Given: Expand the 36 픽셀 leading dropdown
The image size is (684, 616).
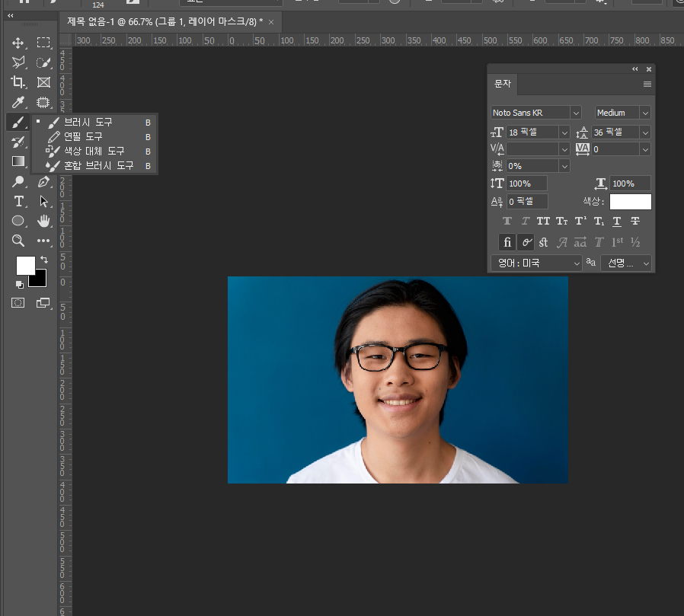Looking at the screenshot, I should pos(645,132).
